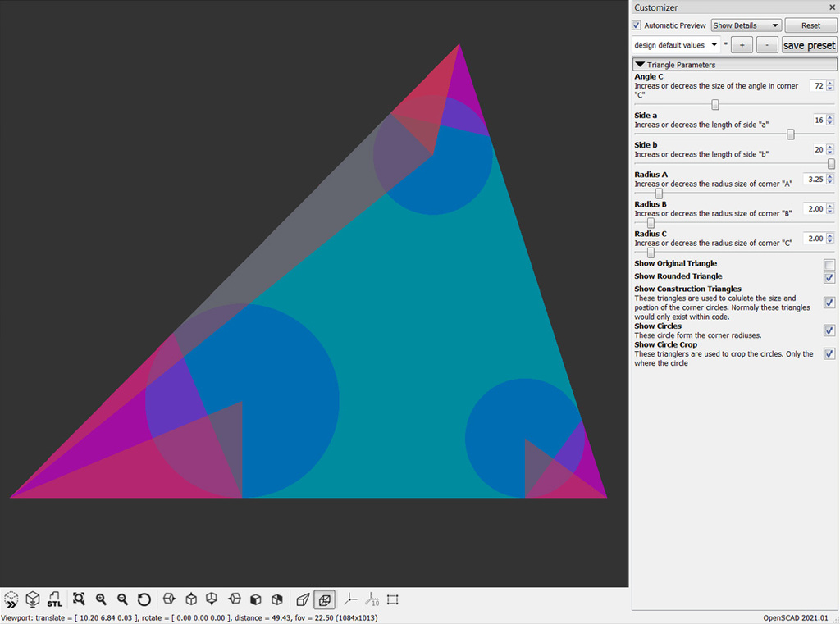Click the Side a slider handle
840x624 pixels.
pyautogui.click(x=791, y=134)
